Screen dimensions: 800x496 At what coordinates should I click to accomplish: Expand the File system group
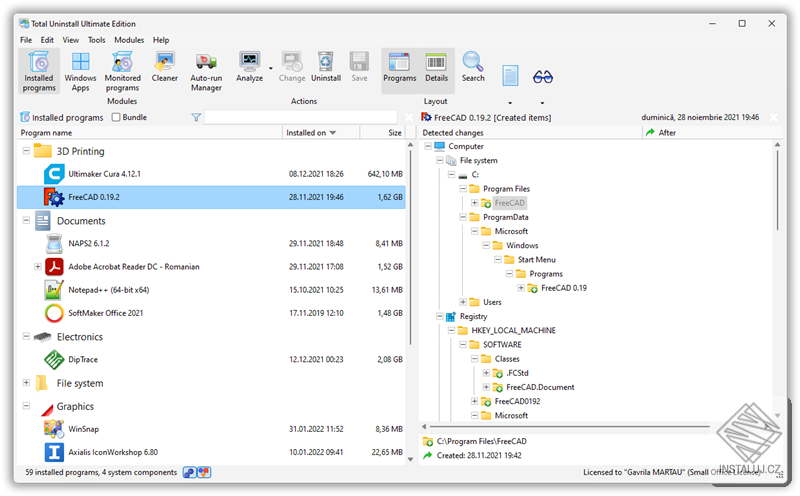pos(26,383)
